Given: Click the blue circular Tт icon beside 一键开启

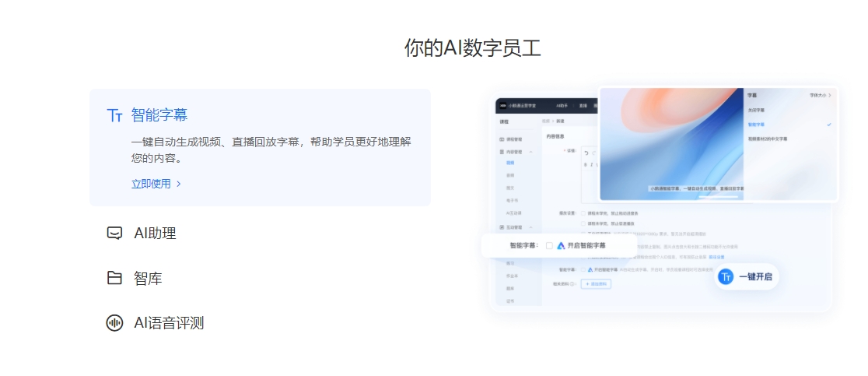Looking at the screenshot, I should click(726, 276).
